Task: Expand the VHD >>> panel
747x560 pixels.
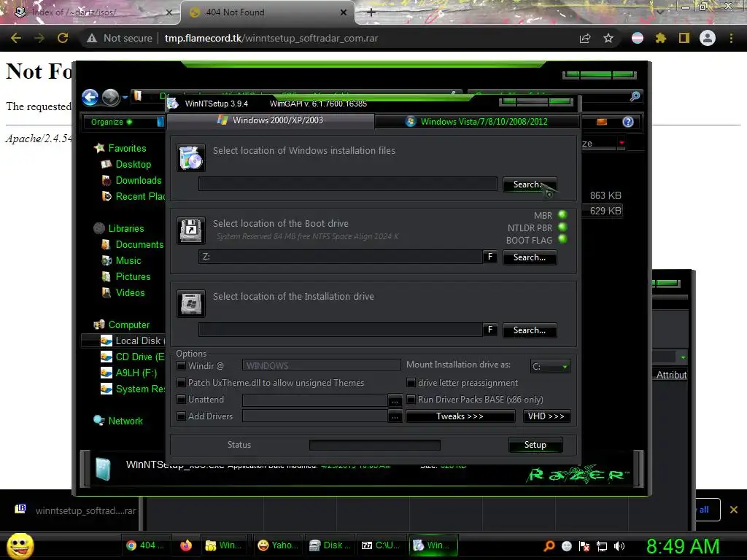Action: [546, 416]
